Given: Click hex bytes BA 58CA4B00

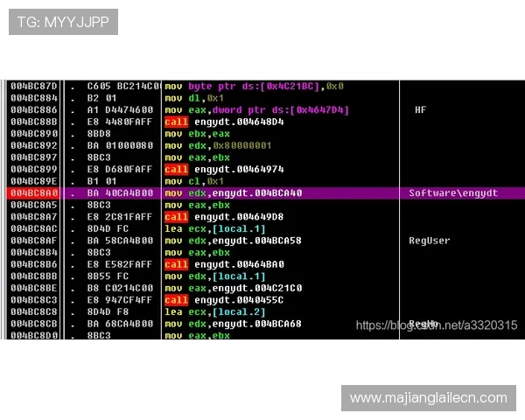Looking at the screenshot, I should tap(120, 241).
